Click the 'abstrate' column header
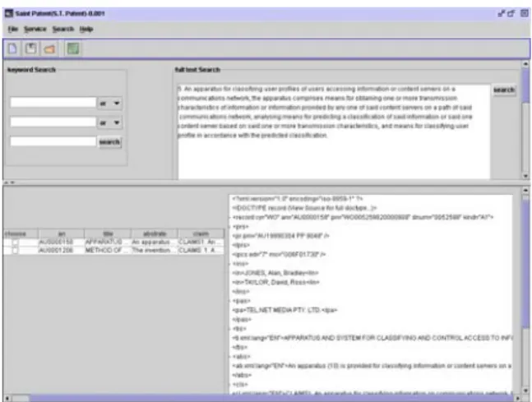The height and width of the screenshot is (402, 532). (x=155, y=233)
